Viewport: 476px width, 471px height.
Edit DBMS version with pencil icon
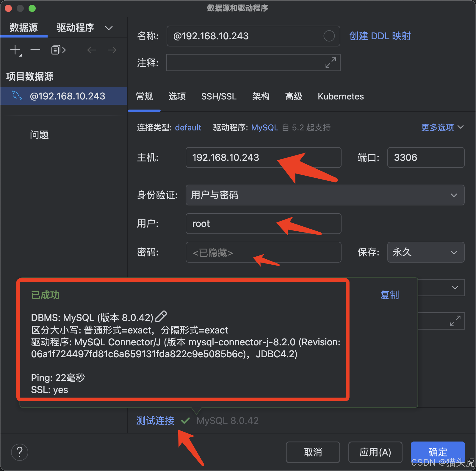[161, 316]
